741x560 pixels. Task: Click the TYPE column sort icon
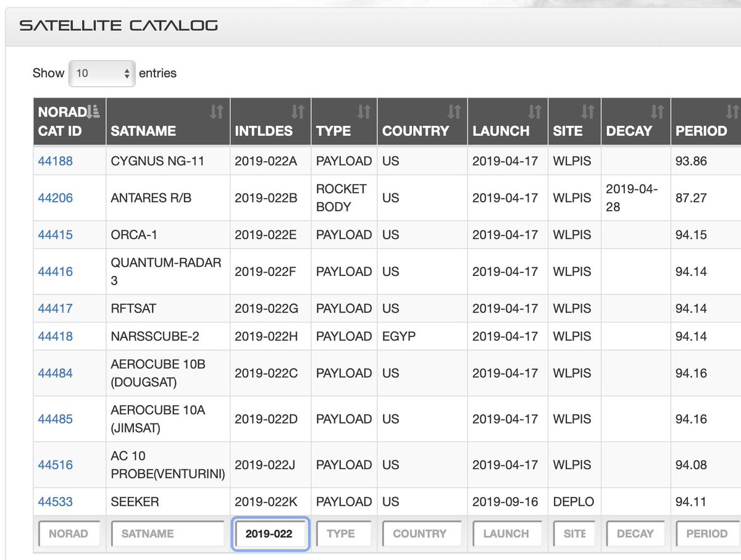click(x=364, y=112)
